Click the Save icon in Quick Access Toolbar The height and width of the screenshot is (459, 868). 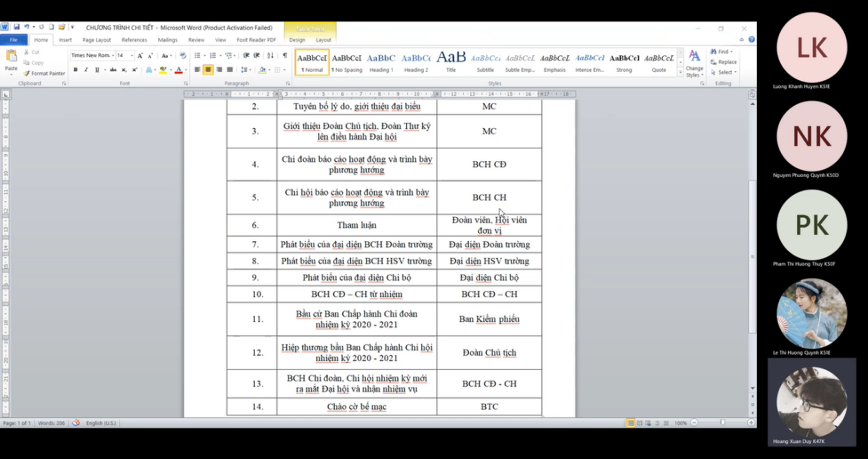17,27
